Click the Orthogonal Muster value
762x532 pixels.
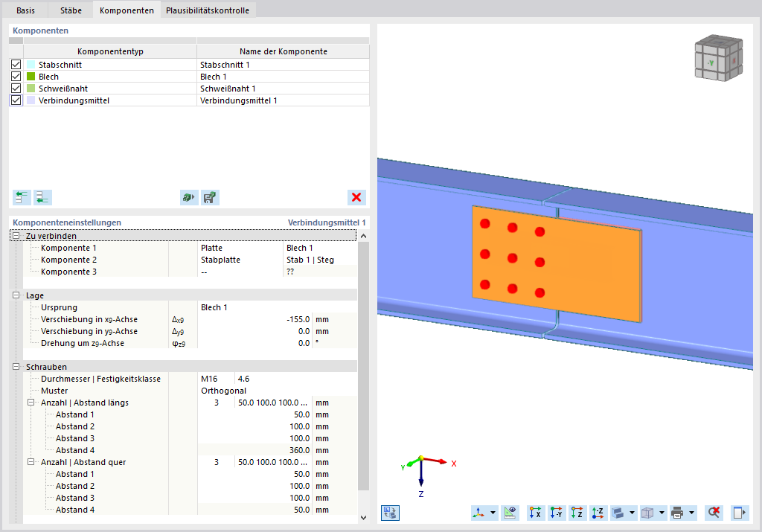coord(278,391)
